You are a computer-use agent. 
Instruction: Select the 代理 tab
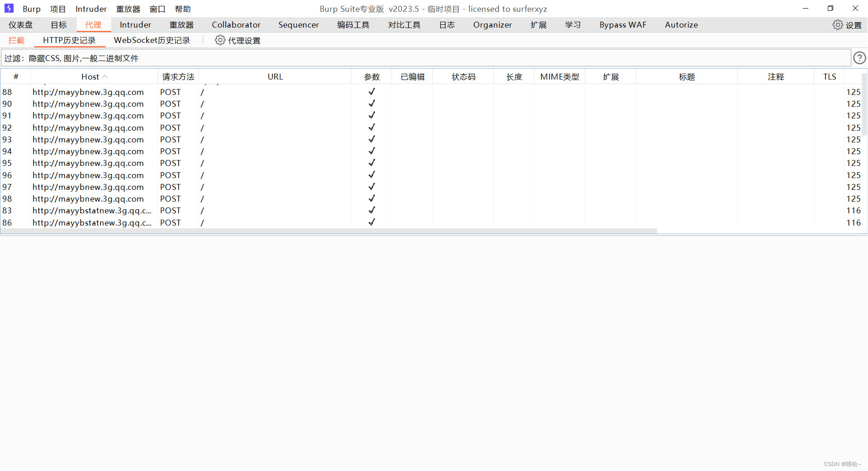(94, 25)
